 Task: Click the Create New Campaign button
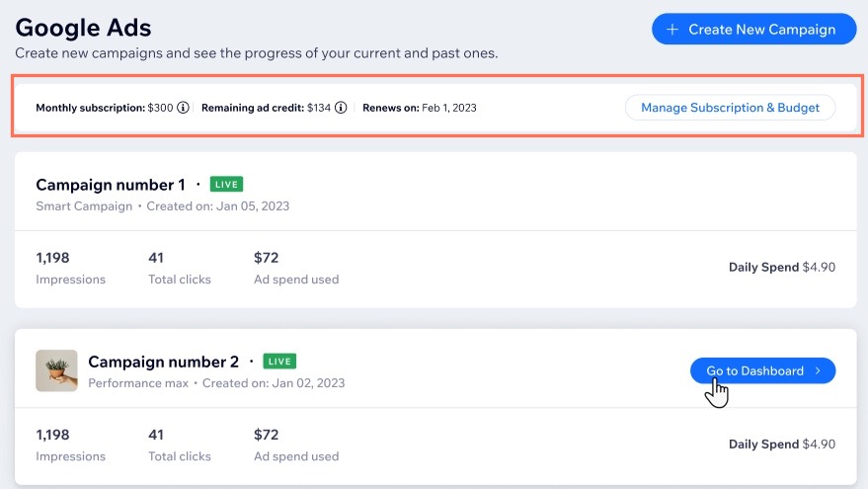click(752, 30)
